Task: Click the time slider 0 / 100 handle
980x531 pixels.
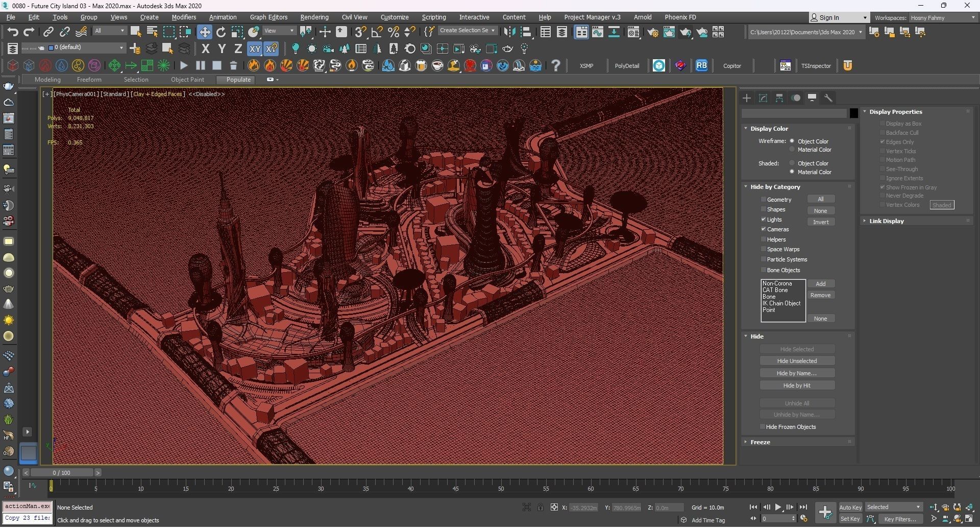Action: [61, 473]
